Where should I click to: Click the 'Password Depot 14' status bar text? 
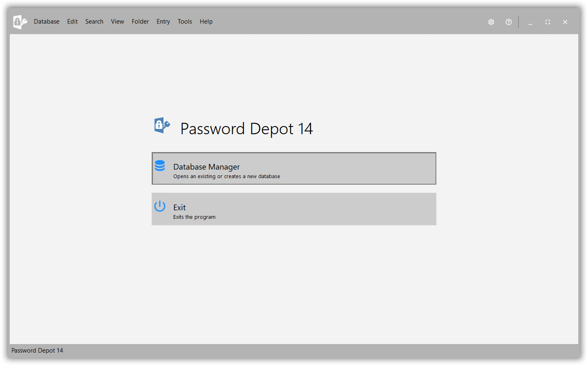pos(37,351)
